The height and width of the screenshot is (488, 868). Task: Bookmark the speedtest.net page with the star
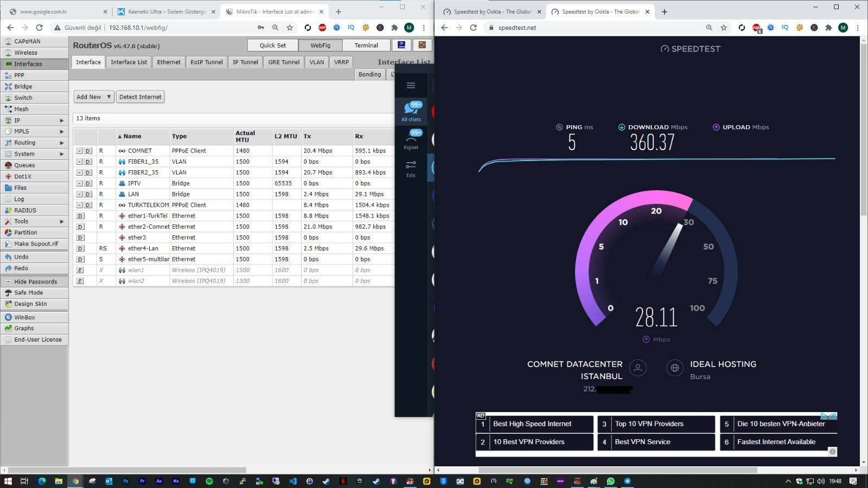click(724, 28)
